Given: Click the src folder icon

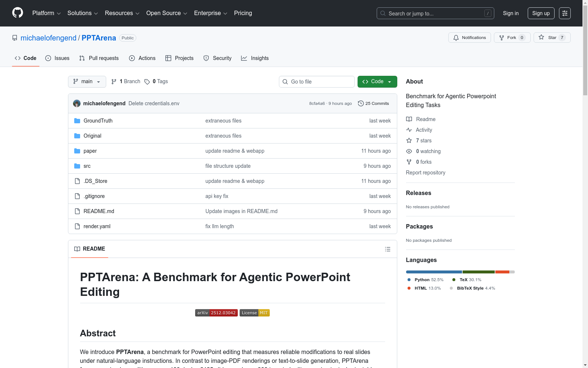Looking at the screenshot, I should pos(77,166).
